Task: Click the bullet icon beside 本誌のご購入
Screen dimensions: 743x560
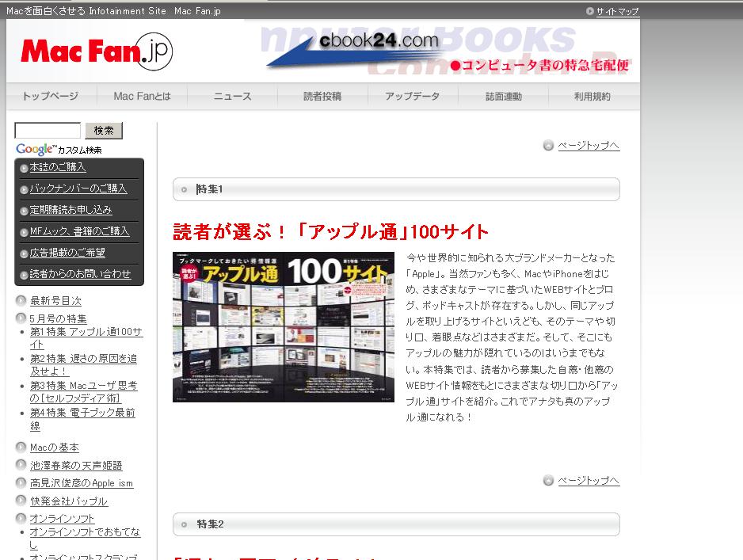Action: coord(24,168)
